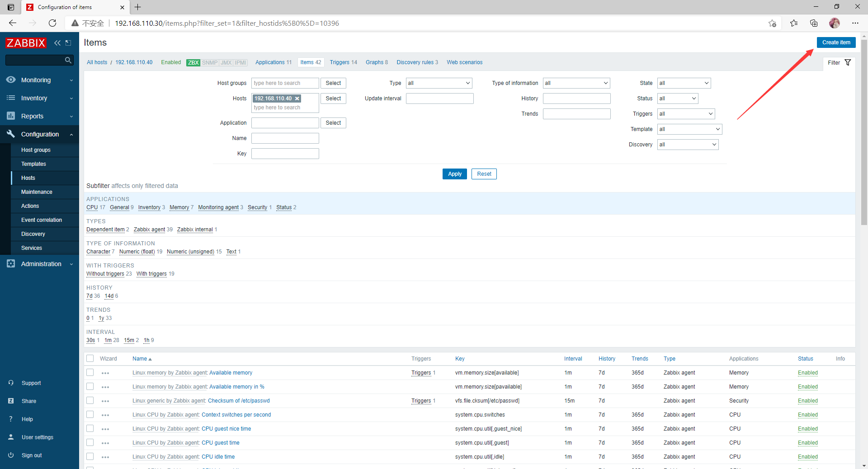Open Host groups in Configuration menu
868x469 pixels.
click(x=36, y=150)
